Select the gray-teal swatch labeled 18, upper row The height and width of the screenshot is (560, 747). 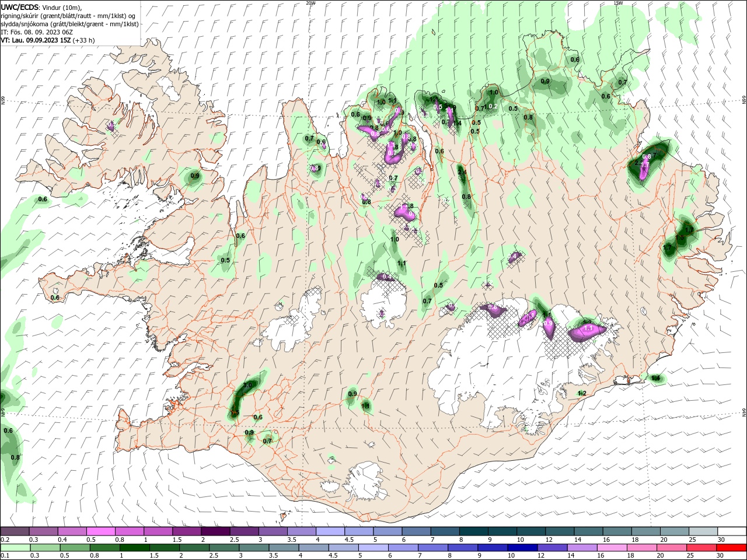[x=647, y=531]
